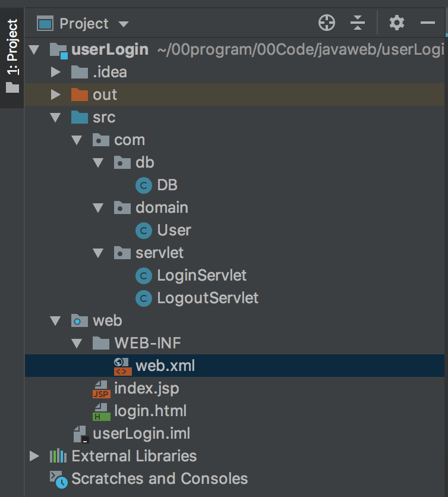Collapse the src folder arrow
Viewport: 448px width, 497px height.
(x=55, y=118)
